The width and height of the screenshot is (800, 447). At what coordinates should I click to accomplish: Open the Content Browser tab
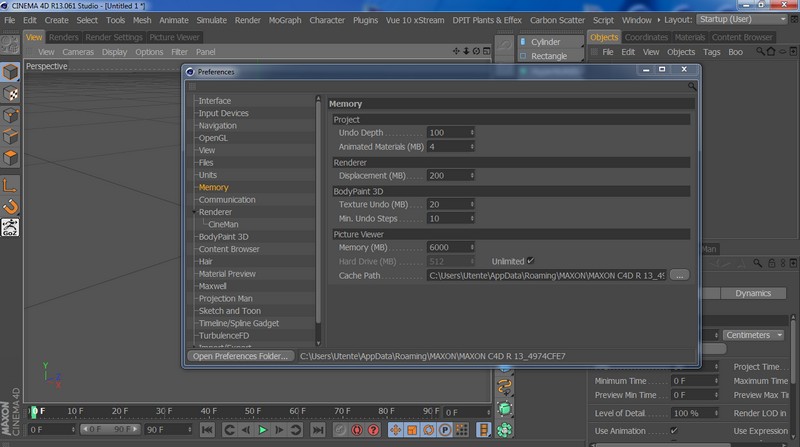[742, 37]
